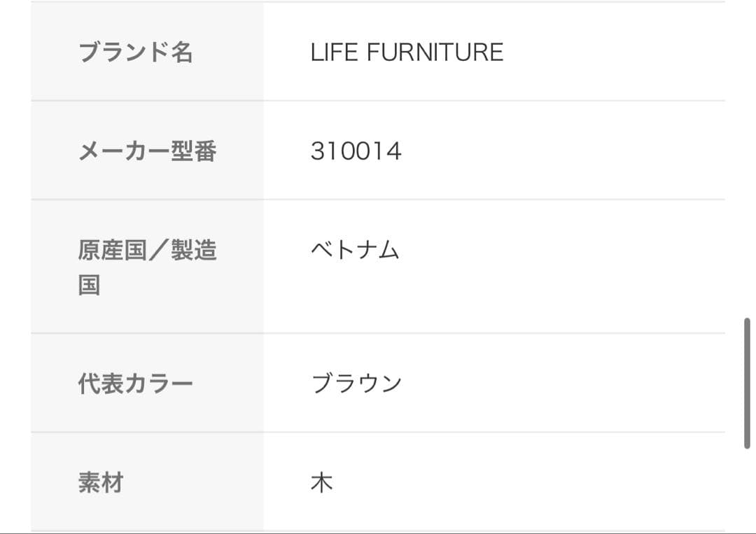Click the 素材 row label
The image size is (756, 534).
101,482
